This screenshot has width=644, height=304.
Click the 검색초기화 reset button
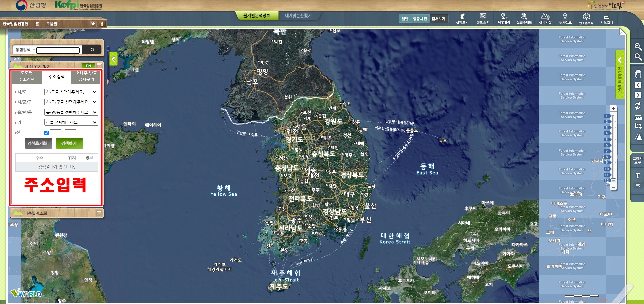click(x=38, y=143)
